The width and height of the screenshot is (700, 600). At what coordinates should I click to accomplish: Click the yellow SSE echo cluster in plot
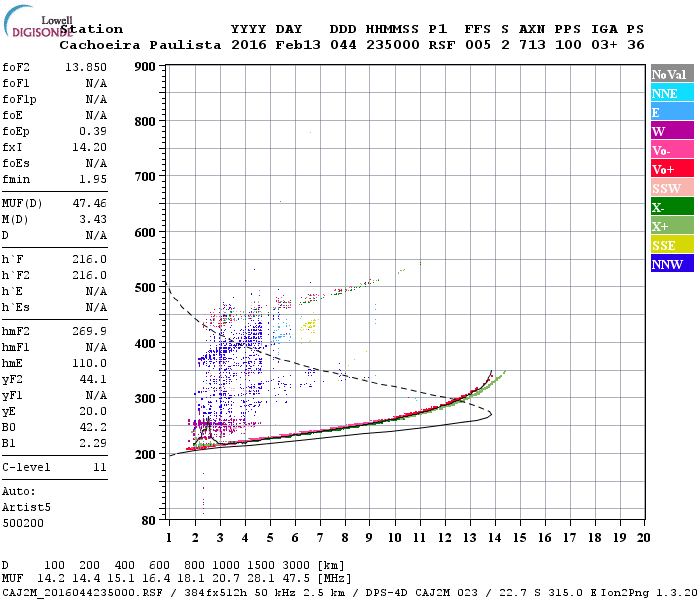(x=309, y=326)
